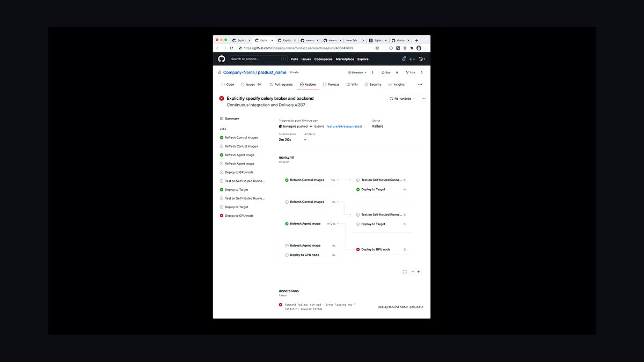Click Issues in the GitHub header
Screen dimensions: 644x362
click(306, 59)
